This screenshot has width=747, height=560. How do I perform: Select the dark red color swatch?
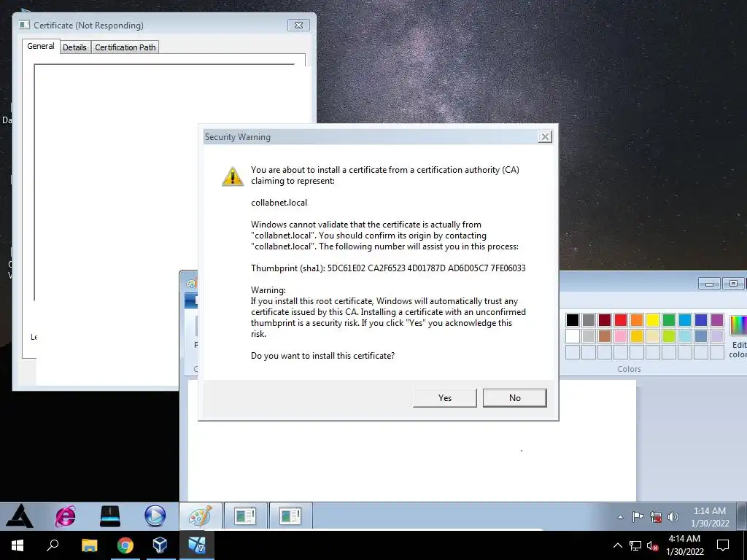[605, 320]
